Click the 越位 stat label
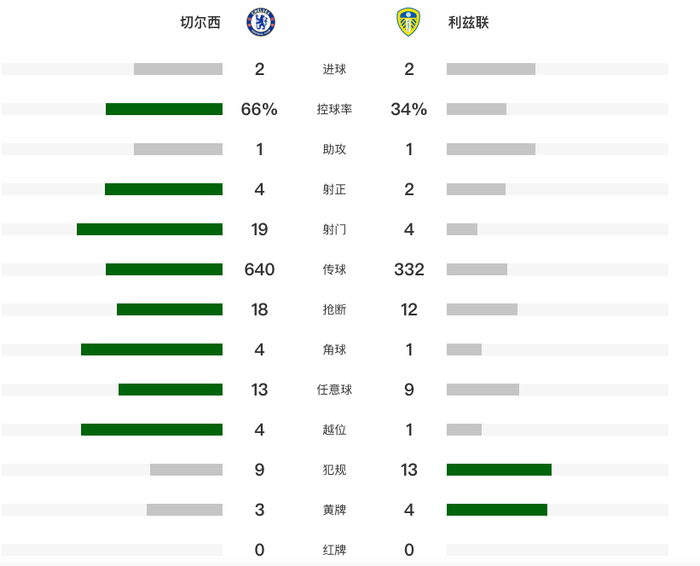 (x=334, y=429)
